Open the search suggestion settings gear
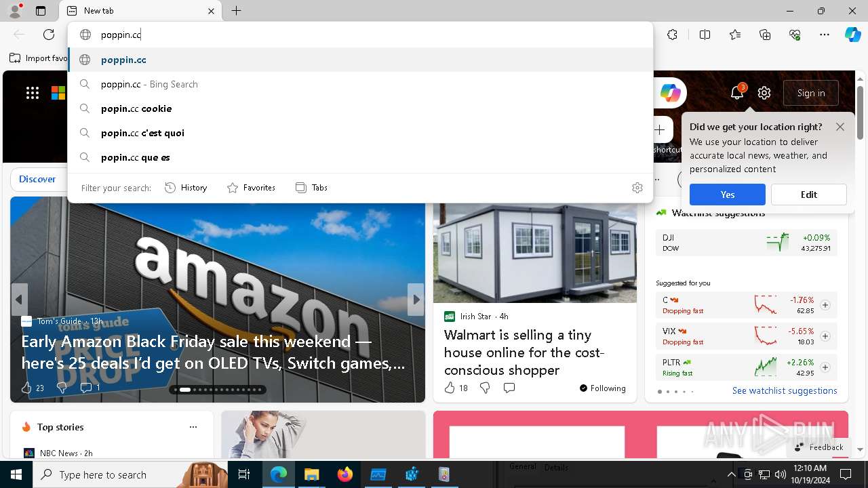The height and width of the screenshot is (488, 868). pyautogui.click(x=637, y=188)
